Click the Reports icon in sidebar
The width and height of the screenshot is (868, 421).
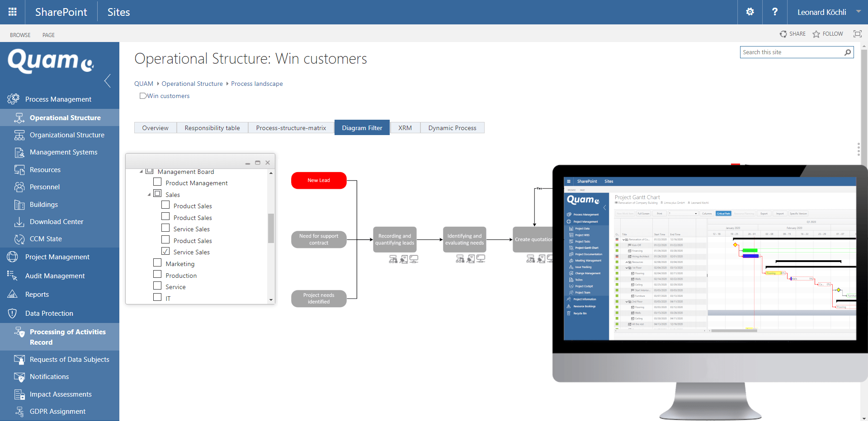click(13, 295)
